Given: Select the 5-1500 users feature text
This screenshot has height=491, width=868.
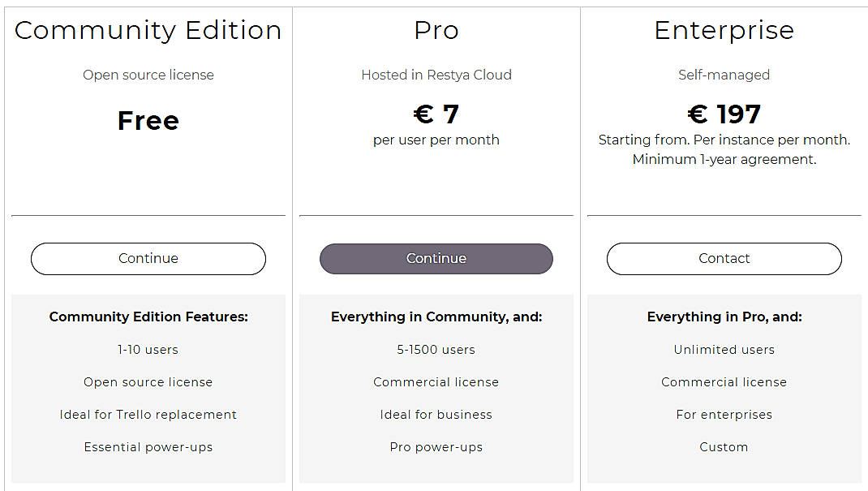Looking at the screenshot, I should (436, 349).
